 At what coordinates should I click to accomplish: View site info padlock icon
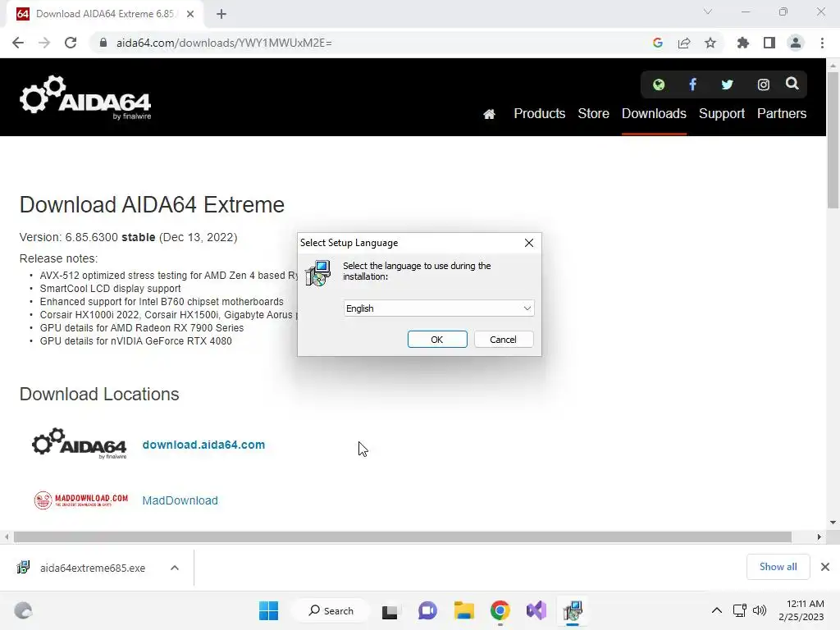(x=103, y=43)
